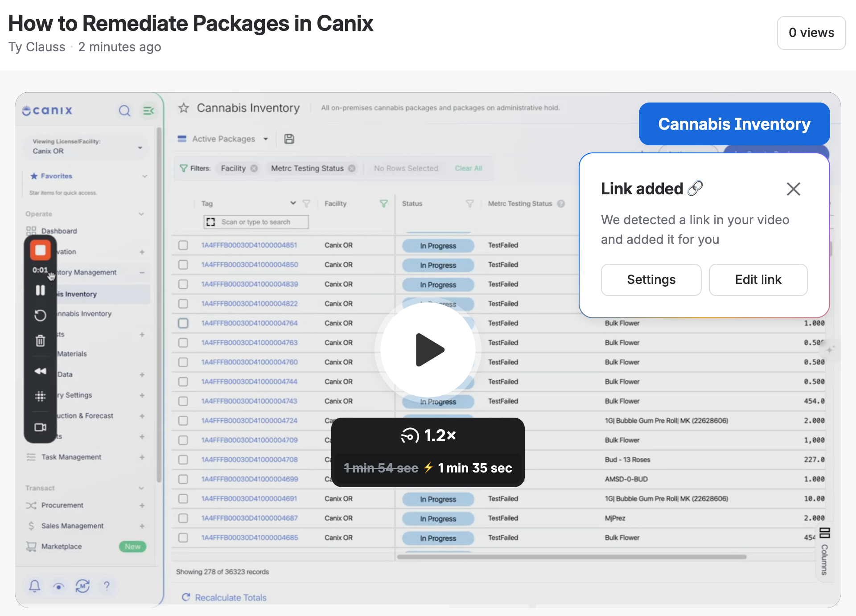Collapse the Favorites section chevron
856x616 pixels.
(144, 176)
